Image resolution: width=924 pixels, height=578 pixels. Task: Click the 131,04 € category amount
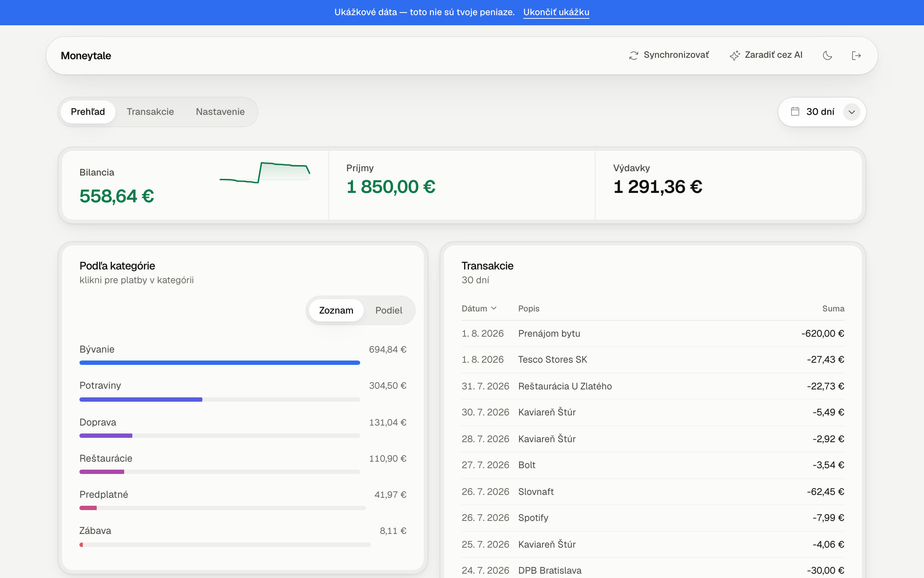(x=388, y=422)
